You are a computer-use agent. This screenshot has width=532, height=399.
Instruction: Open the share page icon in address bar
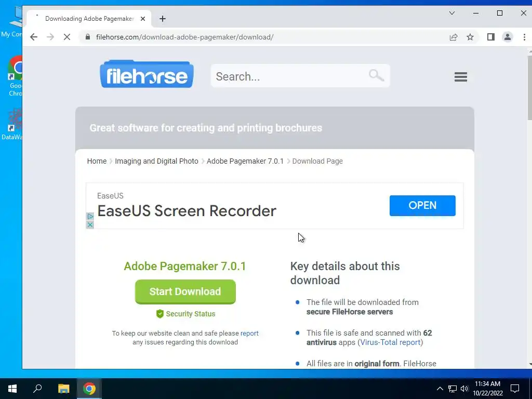click(x=453, y=37)
